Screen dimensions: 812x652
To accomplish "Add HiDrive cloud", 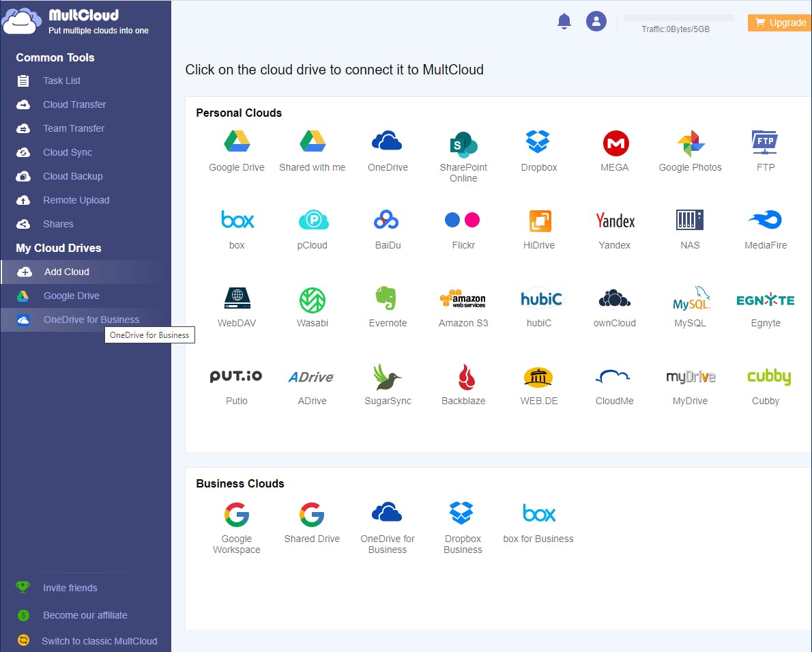I will pyautogui.click(x=538, y=229).
